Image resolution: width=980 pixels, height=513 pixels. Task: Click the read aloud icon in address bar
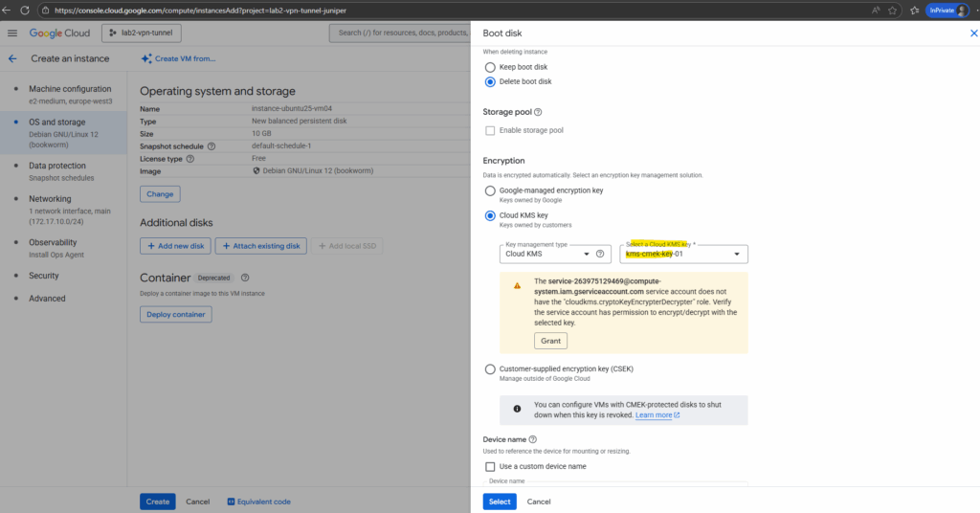pyautogui.click(x=876, y=10)
